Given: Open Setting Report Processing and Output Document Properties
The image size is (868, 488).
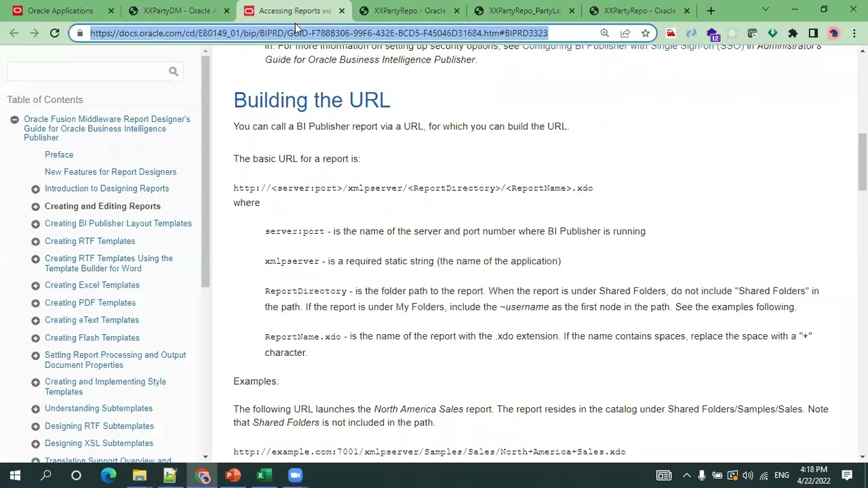Looking at the screenshot, I should click(115, 360).
